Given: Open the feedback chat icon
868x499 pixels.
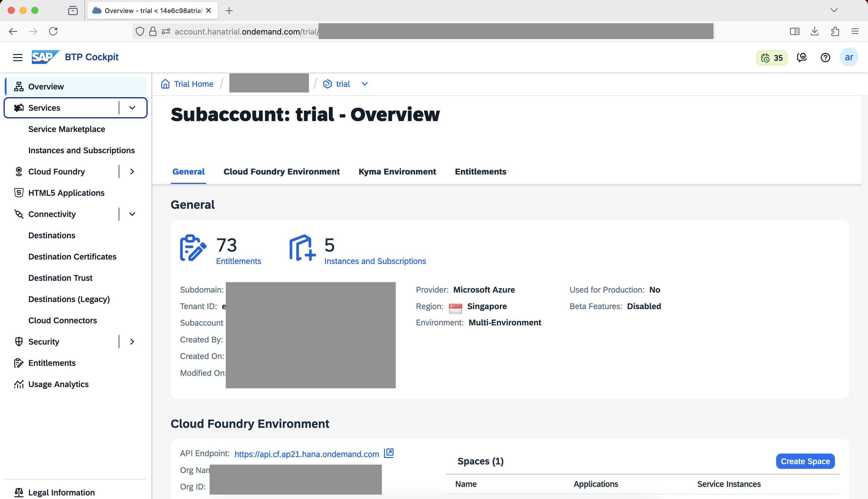Looking at the screenshot, I should click(802, 58).
